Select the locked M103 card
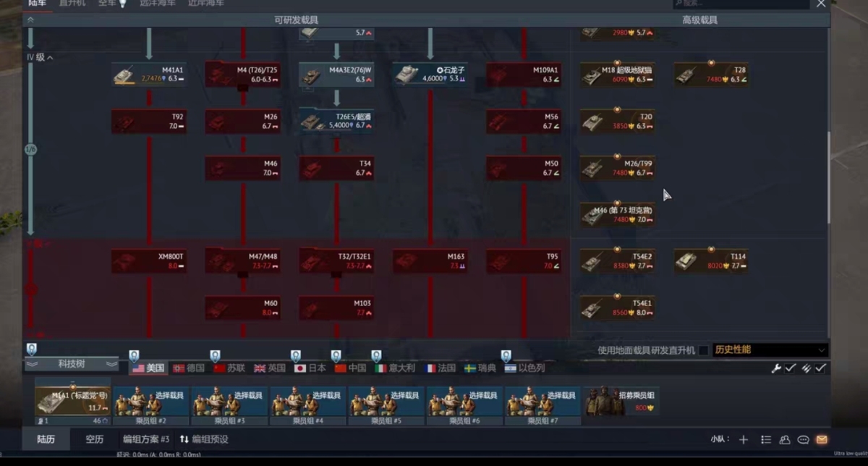868x466 pixels. (336, 308)
